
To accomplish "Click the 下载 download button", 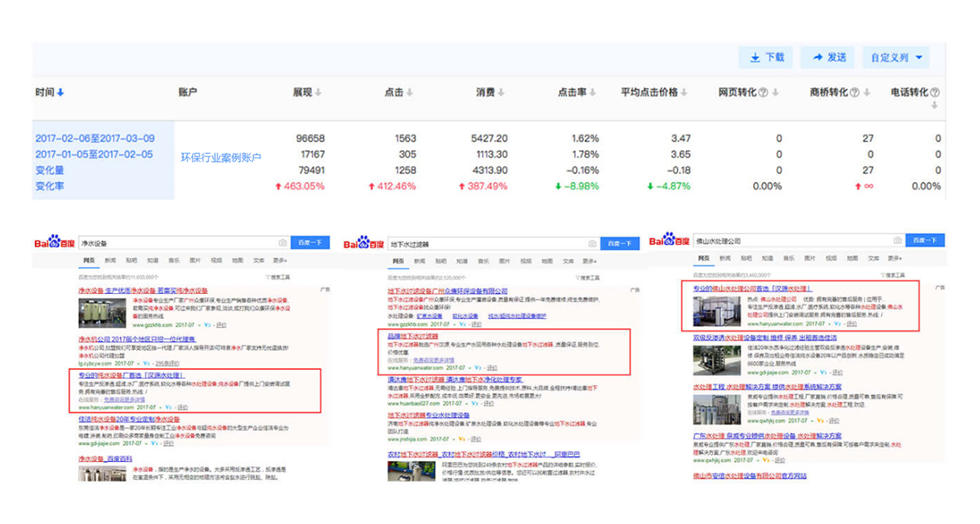I will pyautogui.click(x=765, y=57).
